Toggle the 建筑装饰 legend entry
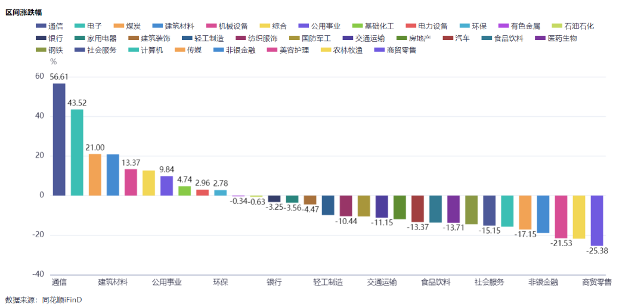 (148, 39)
